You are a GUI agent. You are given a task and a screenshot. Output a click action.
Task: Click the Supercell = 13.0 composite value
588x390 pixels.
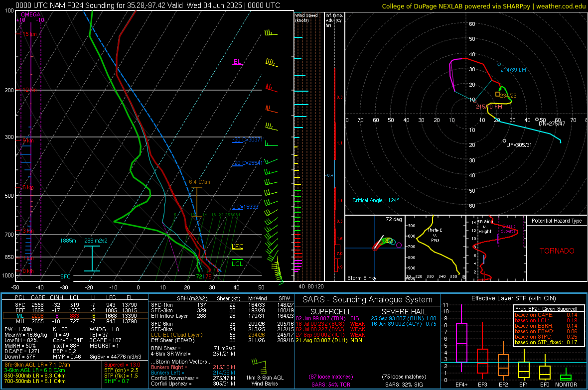pos(122,365)
